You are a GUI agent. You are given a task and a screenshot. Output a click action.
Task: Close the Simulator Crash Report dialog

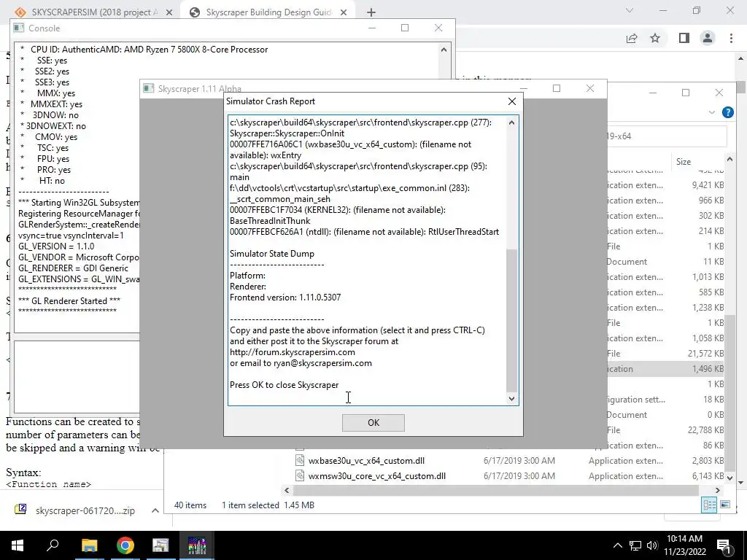511,101
